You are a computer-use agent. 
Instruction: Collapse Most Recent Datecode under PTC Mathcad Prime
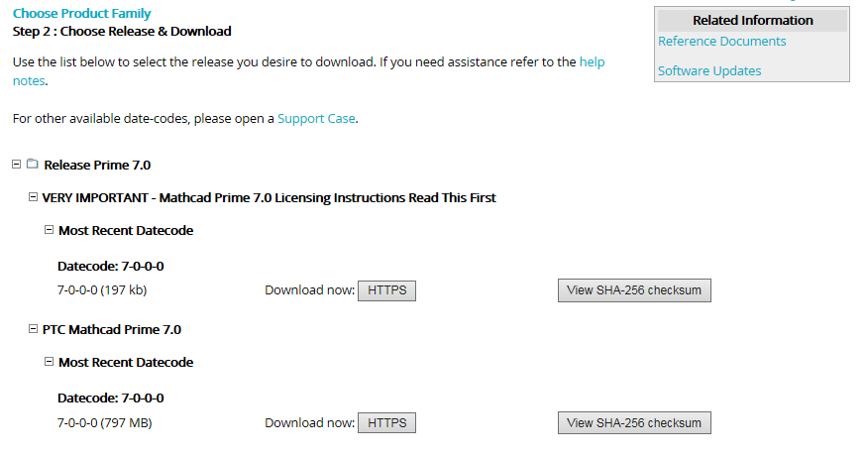(50, 361)
